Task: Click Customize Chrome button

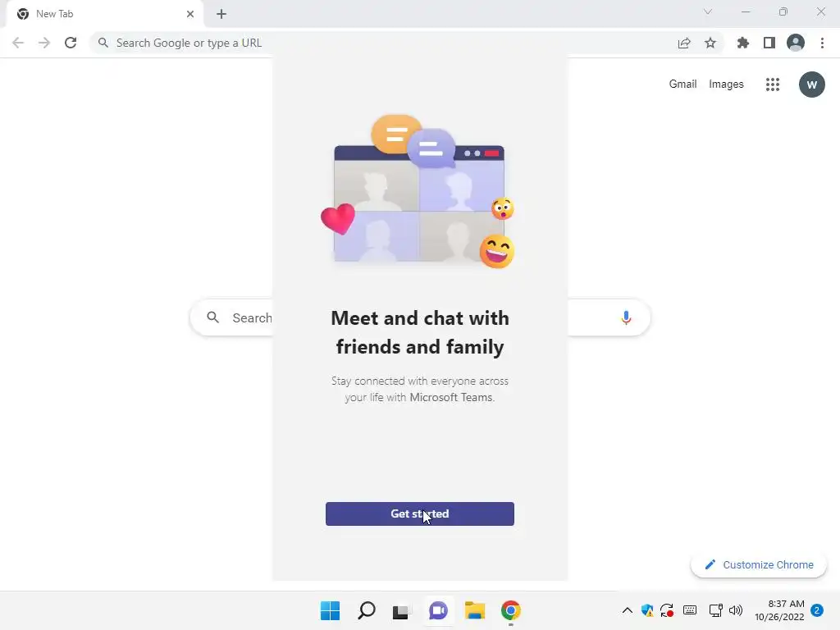Action: pyautogui.click(x=759, y=564)
